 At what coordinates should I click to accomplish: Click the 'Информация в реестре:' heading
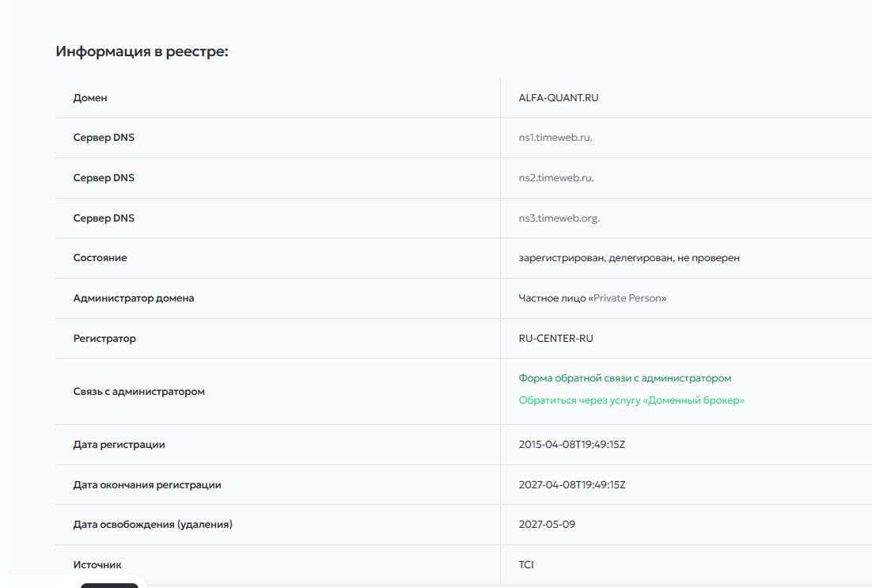142,52
